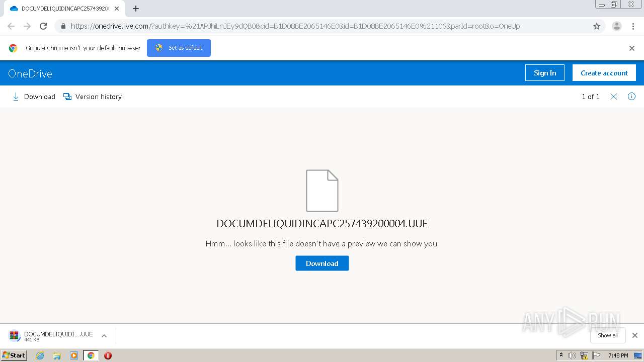This screenshot has width=644, height=362.
Task: Expand the download item options chevron
Action: coord(104,336)
